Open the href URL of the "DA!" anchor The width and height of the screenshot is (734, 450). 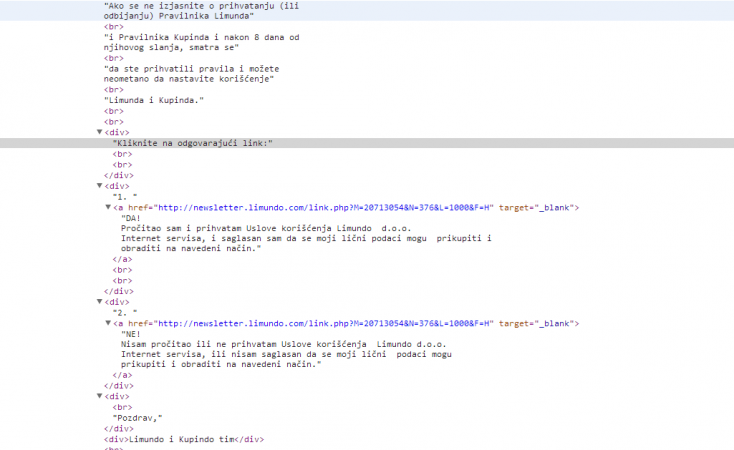(326, 207)
